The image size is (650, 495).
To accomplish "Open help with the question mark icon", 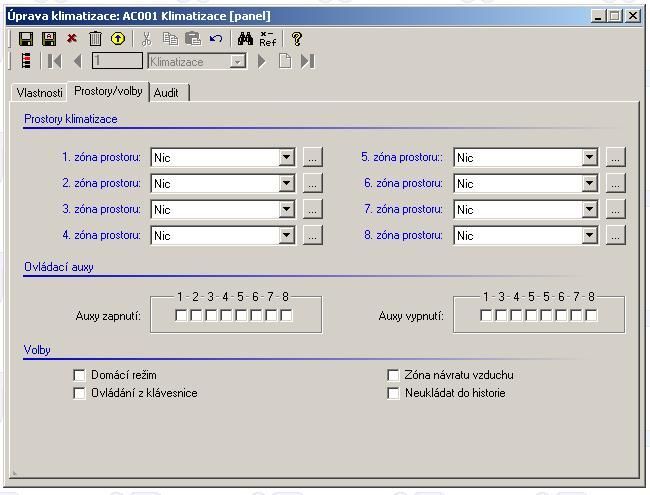I will [x=296, y=39].
